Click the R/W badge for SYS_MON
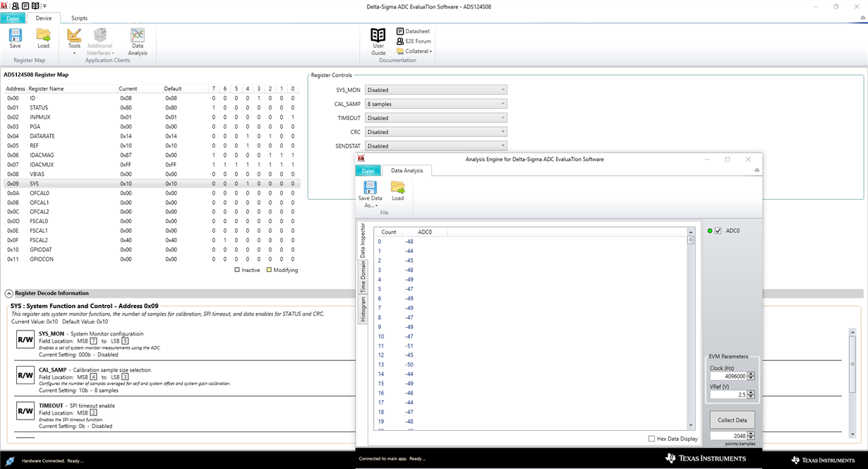868x469 pixels. pos(25,340)
